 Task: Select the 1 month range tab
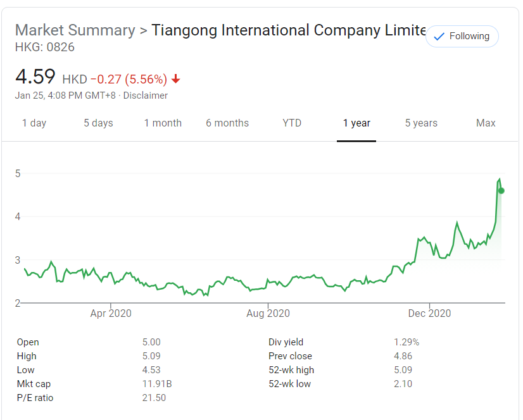163,123
